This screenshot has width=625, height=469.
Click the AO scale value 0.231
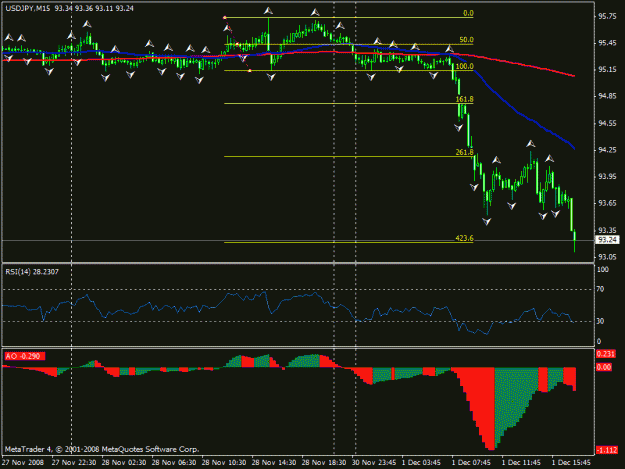606,354
